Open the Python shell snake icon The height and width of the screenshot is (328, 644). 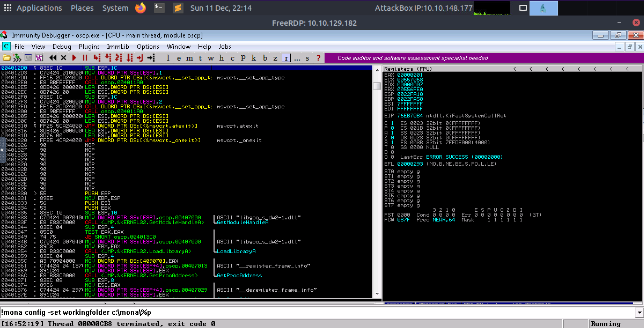coord(17,58)
